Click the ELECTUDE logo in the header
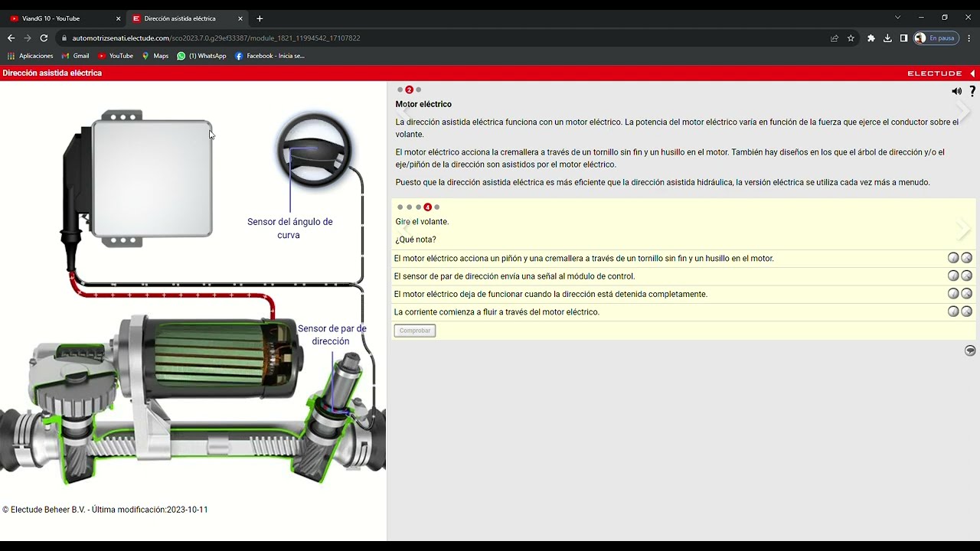980x551 pixels. point(934,73)
